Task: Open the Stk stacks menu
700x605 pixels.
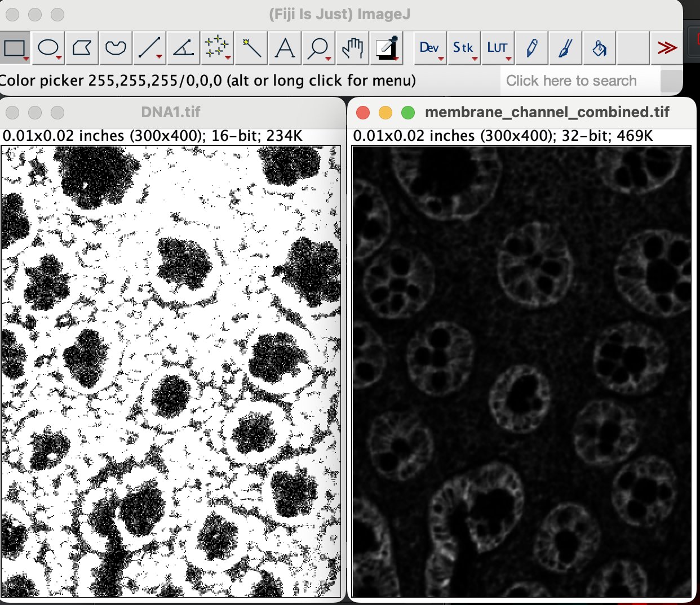Action: [x=464, y=48]
